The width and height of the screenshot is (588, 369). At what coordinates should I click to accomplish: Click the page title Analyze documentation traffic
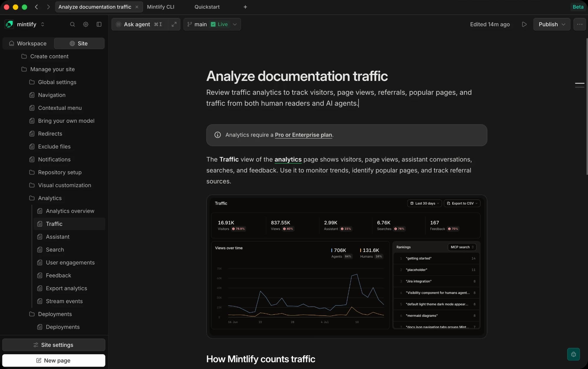[297, 76]
